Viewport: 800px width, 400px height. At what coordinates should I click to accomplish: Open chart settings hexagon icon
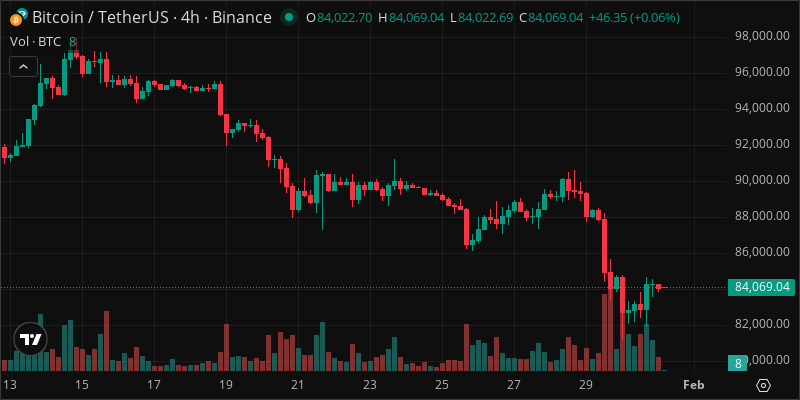[763, 385]
